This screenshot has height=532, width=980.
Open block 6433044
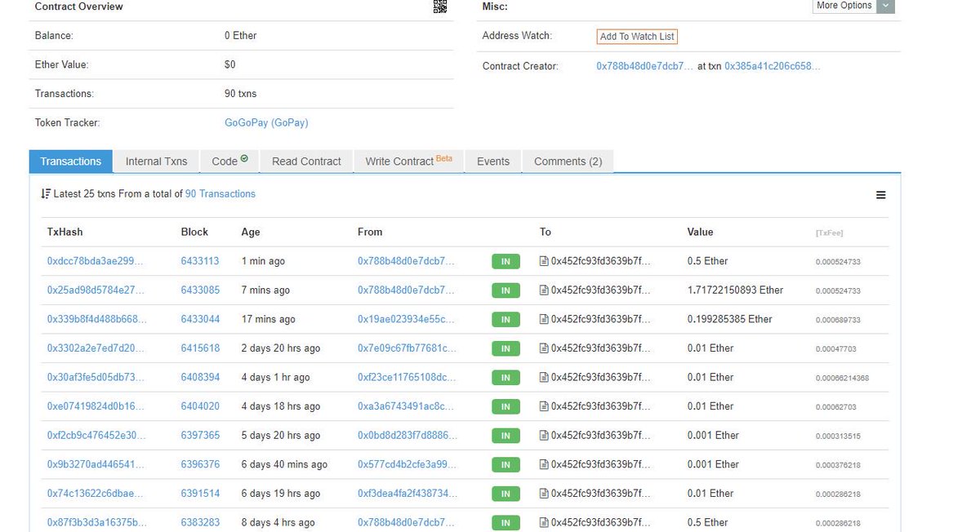(x=200, y=319)
